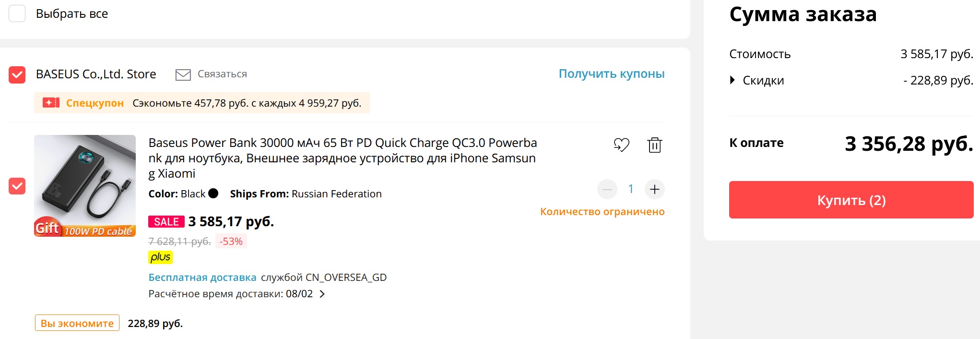Open the power bank product thumbnail

[x=85, y=186]
